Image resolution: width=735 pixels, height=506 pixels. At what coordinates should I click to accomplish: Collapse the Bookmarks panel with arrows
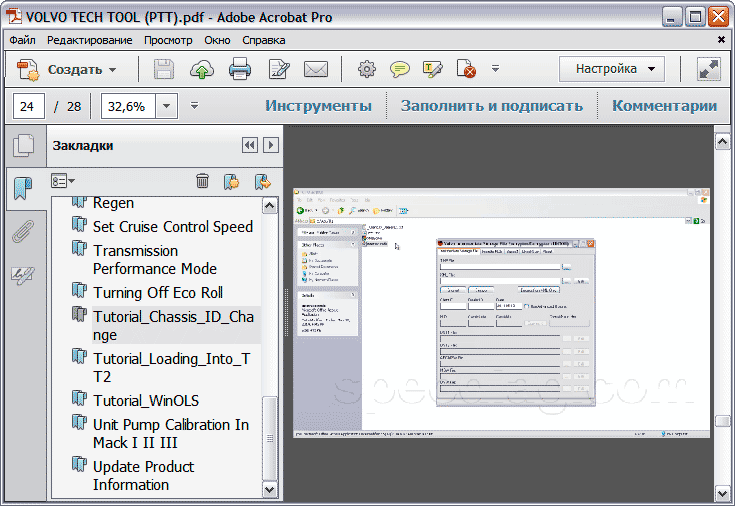click(249, 145)
